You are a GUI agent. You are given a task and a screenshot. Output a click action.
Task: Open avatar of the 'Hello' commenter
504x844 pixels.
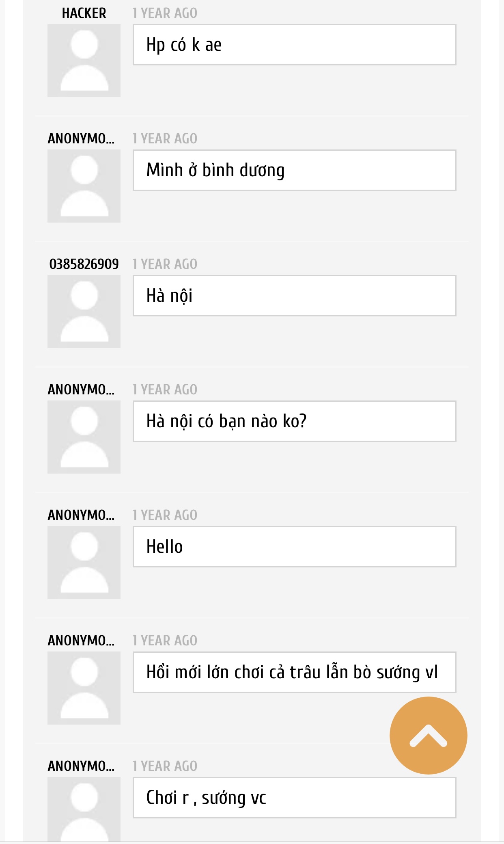[x=84, y=563]
